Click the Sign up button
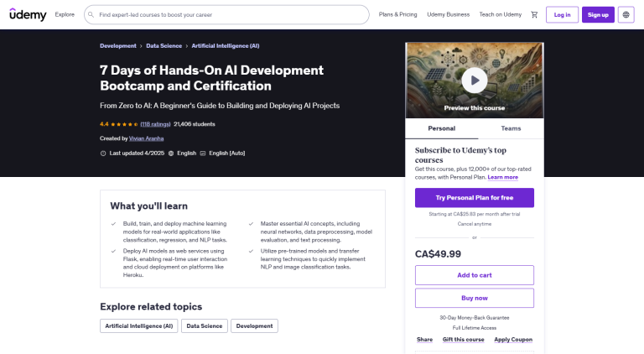This screenshot has height=354, width=644. point(598,15)
